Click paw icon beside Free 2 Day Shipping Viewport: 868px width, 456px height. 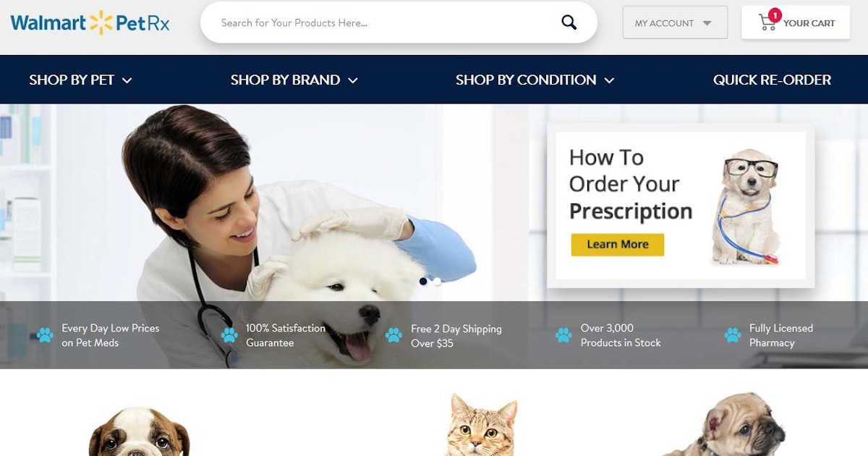[393, 335]
